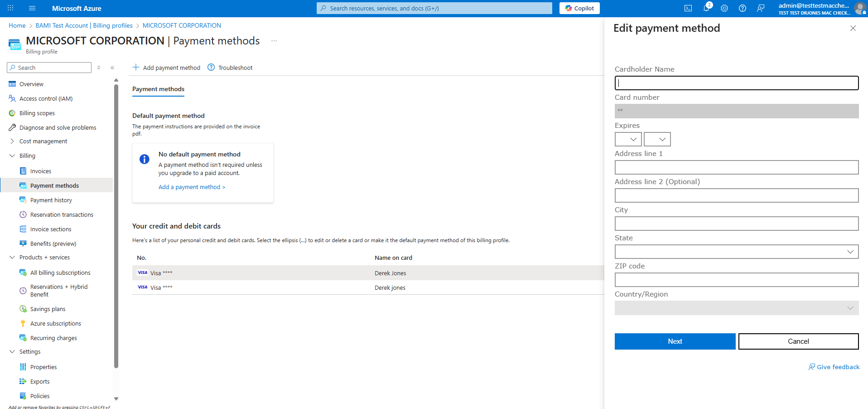Open the Azure app launcher grid icon
This screenshot has width=868, height=409.
click(x=10, y=8)
